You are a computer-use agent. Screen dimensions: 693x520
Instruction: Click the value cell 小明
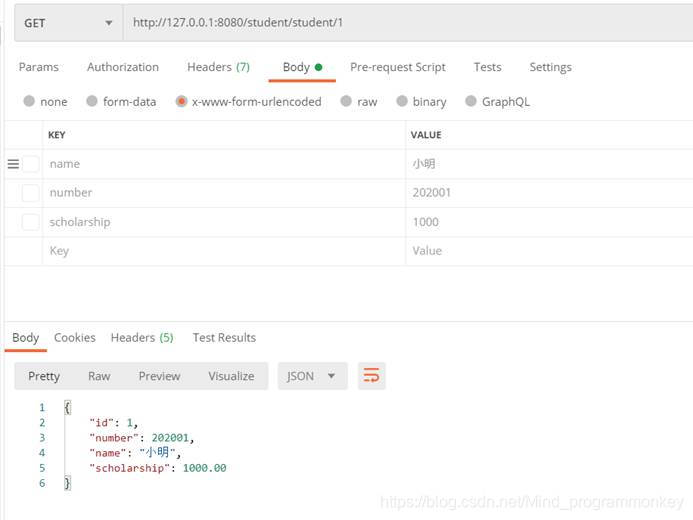click(x=549, y=164)
